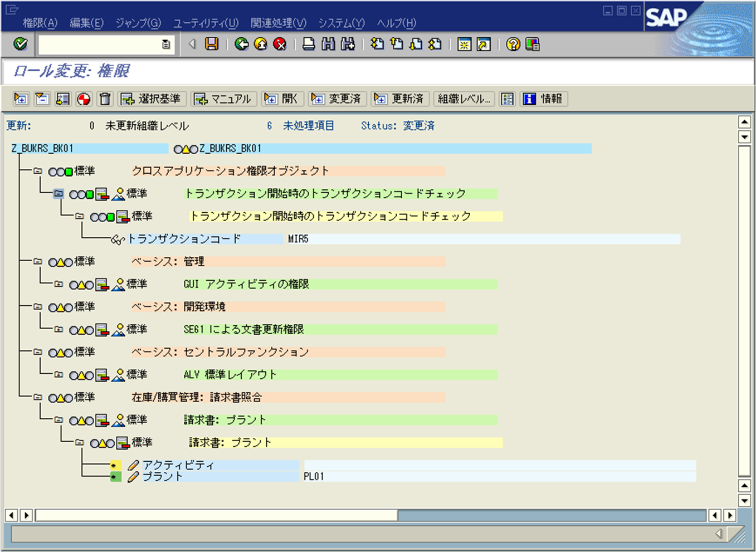Open the command field dropdown arrow
This screenshot has width=756, height=552.
[165, 45]
